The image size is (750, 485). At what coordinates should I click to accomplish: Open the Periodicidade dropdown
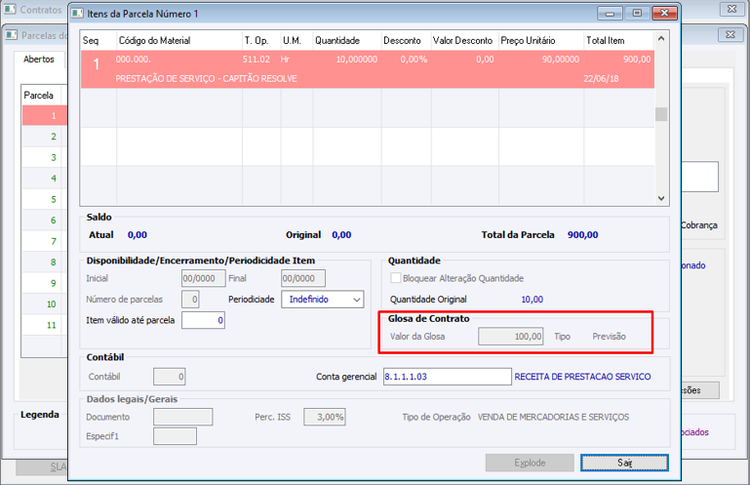pyautogui.click(x=322, y=299)
